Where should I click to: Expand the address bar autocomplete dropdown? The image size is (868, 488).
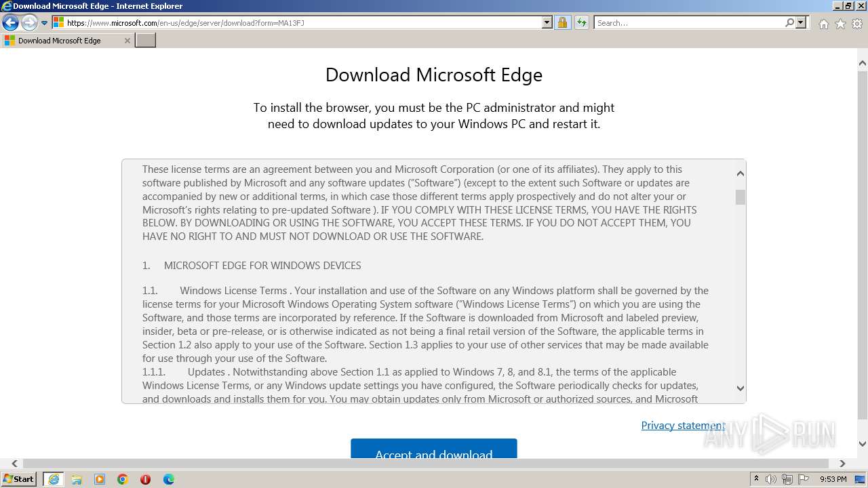pos(547,23)
